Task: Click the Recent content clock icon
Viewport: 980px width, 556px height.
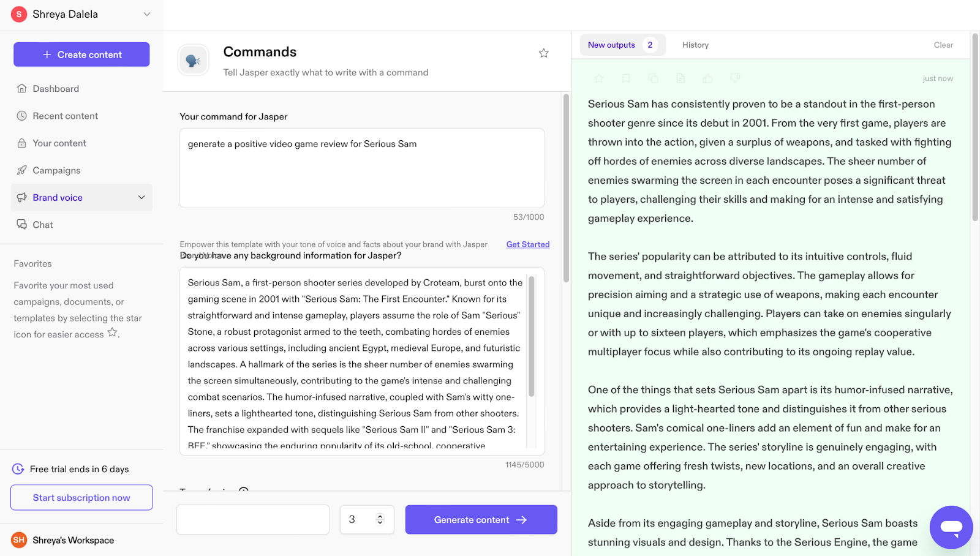Action: pos(21,116)
